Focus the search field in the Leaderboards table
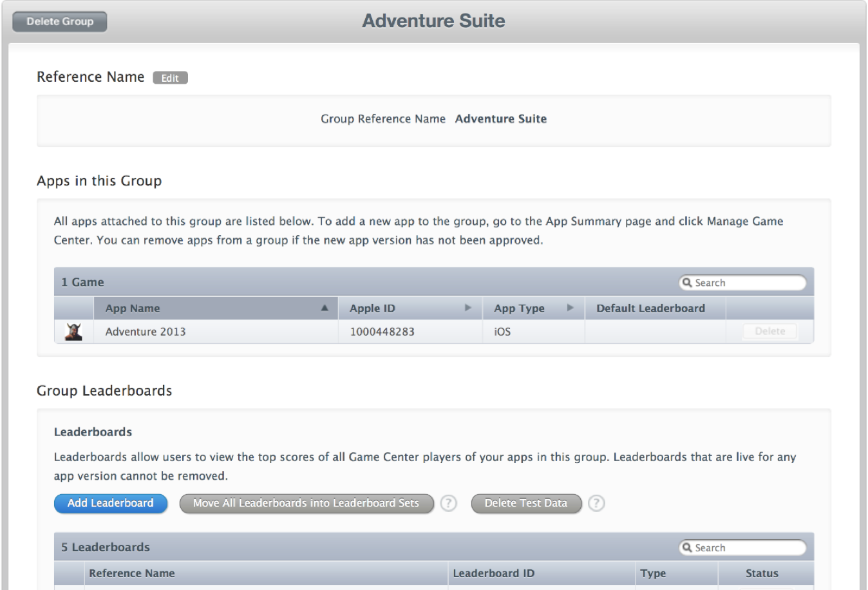This screenshot has width=868, height=590. point(747,547)
